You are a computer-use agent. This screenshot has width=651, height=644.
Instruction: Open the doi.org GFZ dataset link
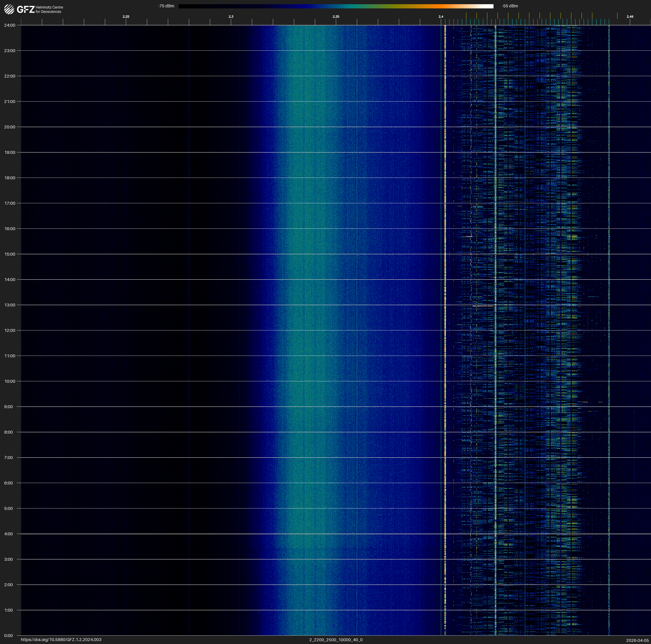(x=61, y=640)
